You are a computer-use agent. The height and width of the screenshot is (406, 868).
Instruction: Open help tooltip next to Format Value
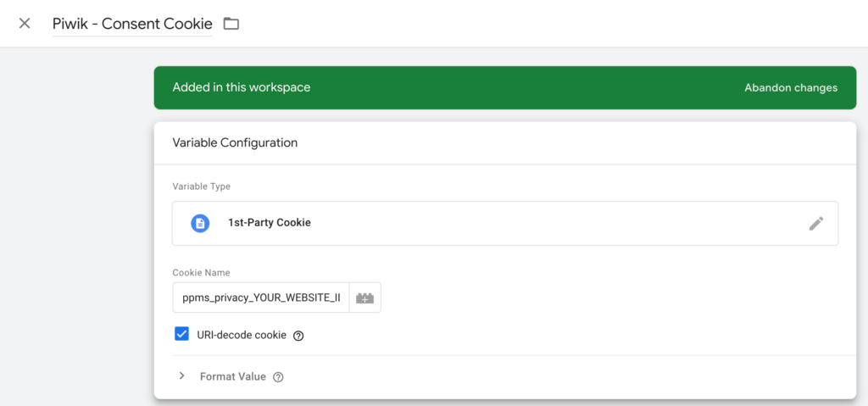278,377
